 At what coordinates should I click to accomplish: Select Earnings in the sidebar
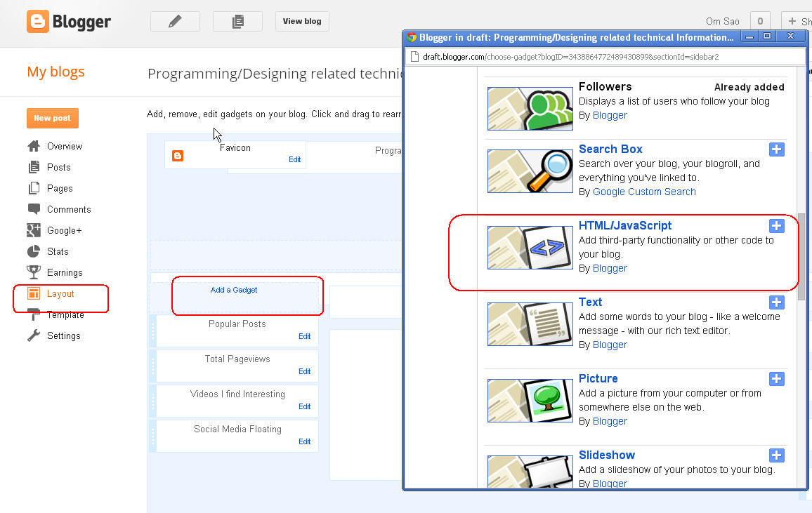tap(65, 272)
